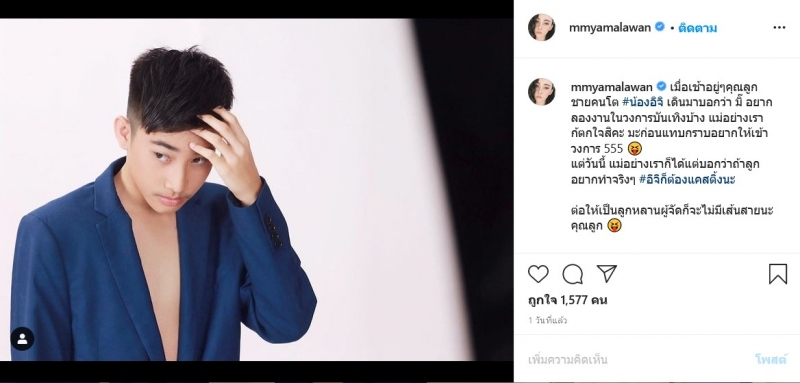Open the mmyamalawan username in the caption
This screenshot has height=383, width=800.
pyautogui.click(x=611, y=86)
